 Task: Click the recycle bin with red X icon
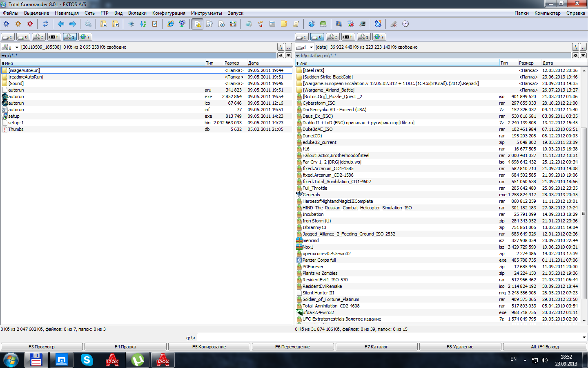pos(351,24)
